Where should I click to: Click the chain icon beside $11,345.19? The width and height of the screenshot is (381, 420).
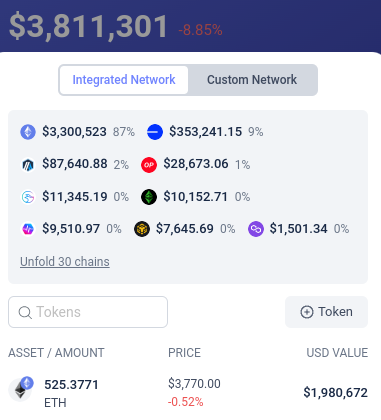pos(28,197)
